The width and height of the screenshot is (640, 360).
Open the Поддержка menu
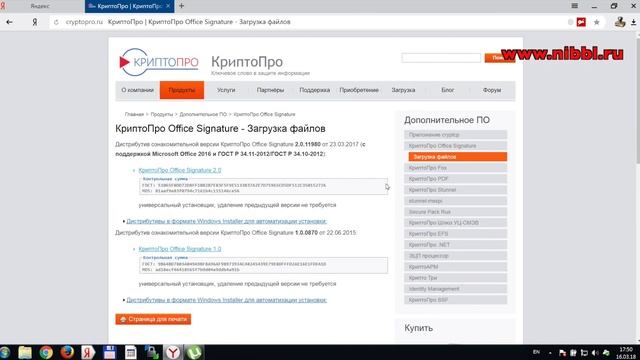point(315,90)
